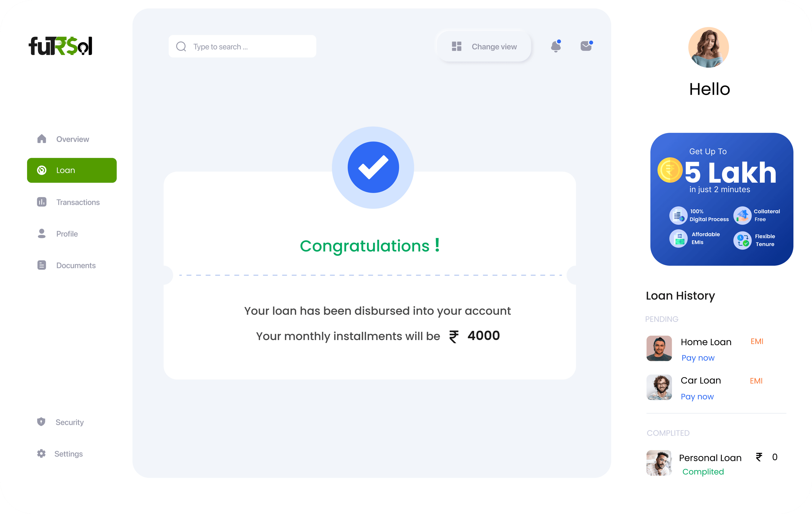Click the Change view button
This screenshot has height=514, width=812.
(x=484, y=47)
